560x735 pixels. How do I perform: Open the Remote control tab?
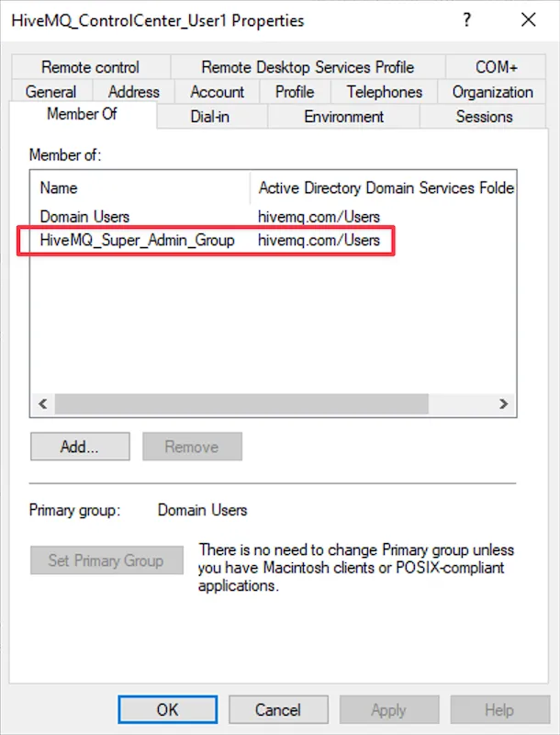coord(90,67)
